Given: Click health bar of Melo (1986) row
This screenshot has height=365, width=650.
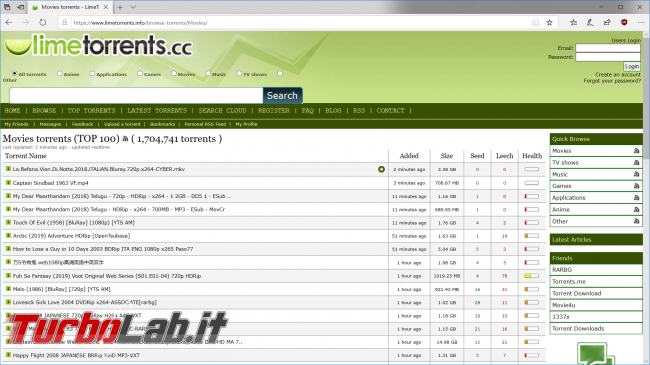Looking at the screenshot, I should coord(531,289).
